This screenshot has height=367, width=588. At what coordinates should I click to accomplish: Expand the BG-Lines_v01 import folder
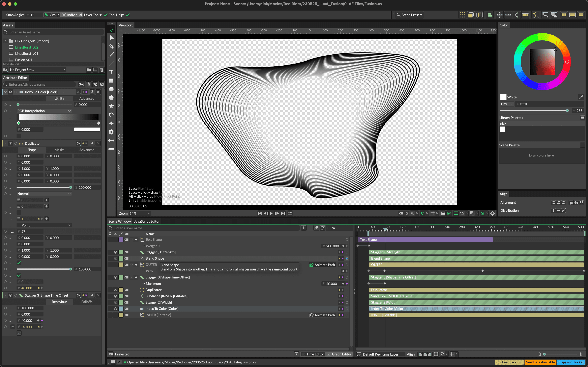[x=5, y=41]
